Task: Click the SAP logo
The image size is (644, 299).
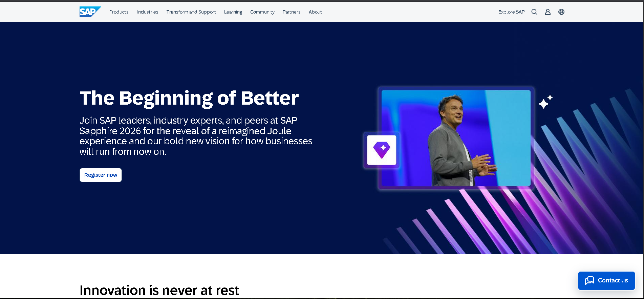Action: click(x=90, y=12)
